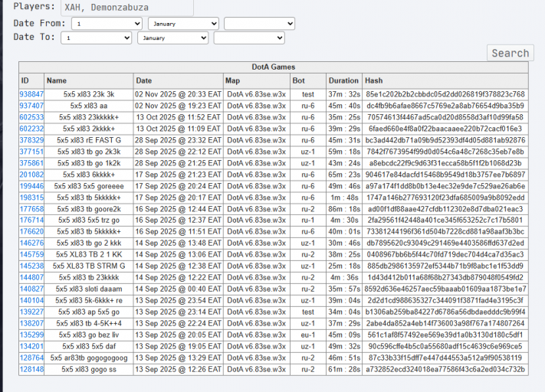Viewport: 545px width, 392px height.
Task: Open the Date To year dropdown
Action: [249, 38]
